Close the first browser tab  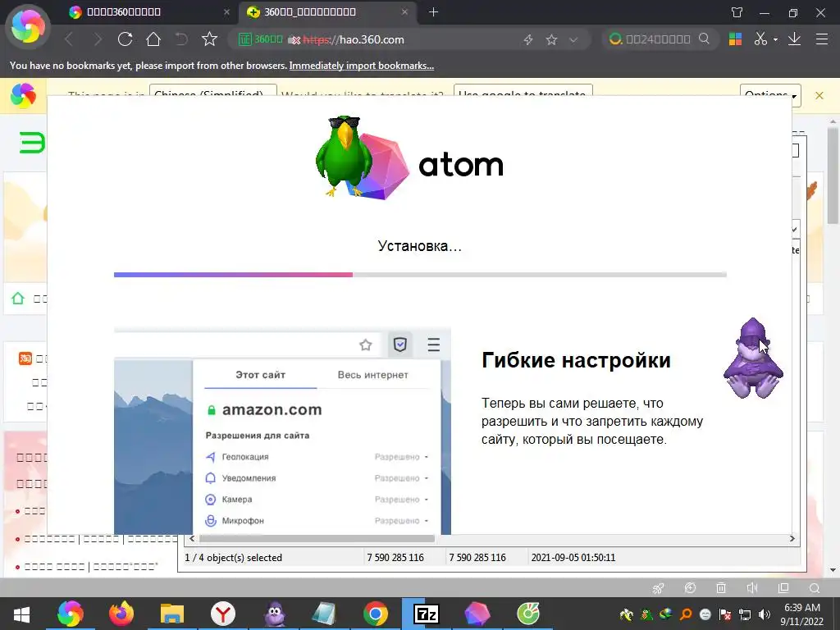click(x=226, y=11)
